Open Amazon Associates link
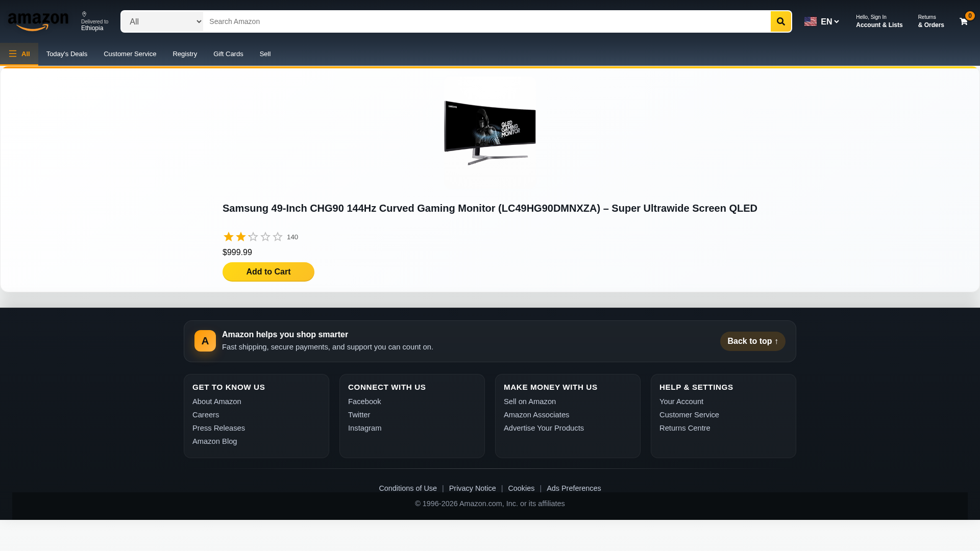The width and height of the screenshot is (980, 551). pos(536,415)
